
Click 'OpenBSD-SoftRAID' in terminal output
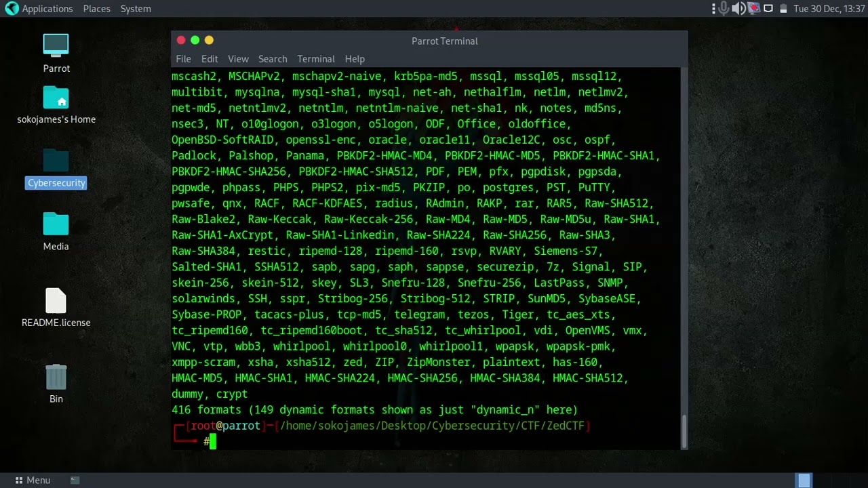pyautogui.click(x=222, y=140)
